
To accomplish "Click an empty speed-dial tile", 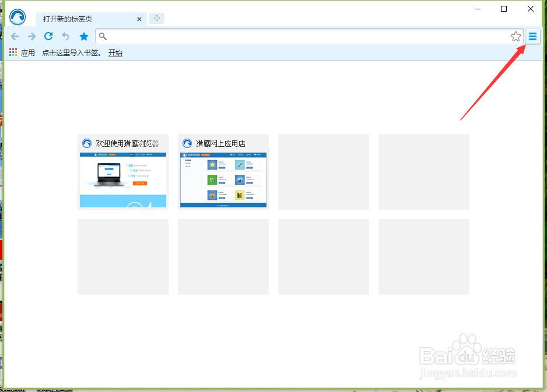I will [323, 171].
